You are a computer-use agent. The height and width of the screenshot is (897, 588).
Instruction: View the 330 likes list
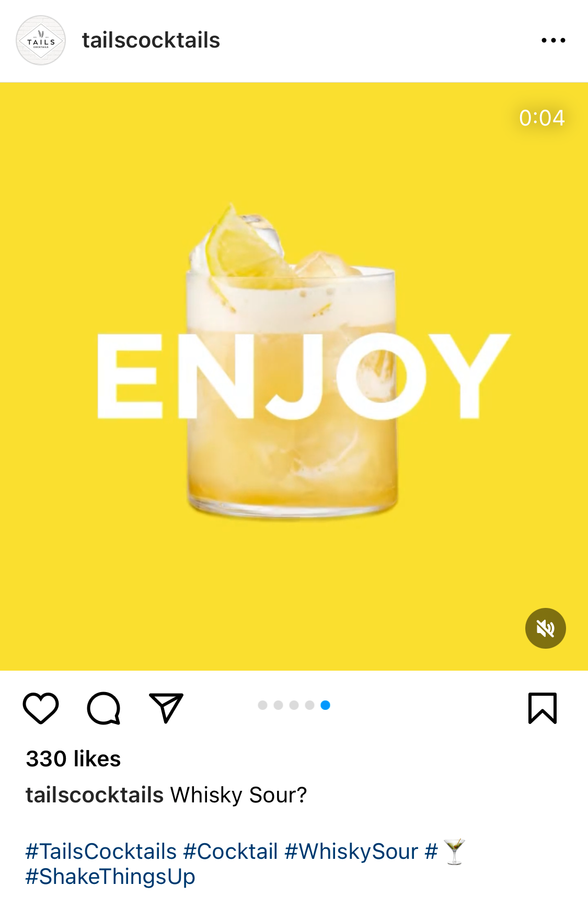pyautogui.click(x=73, y=758)
